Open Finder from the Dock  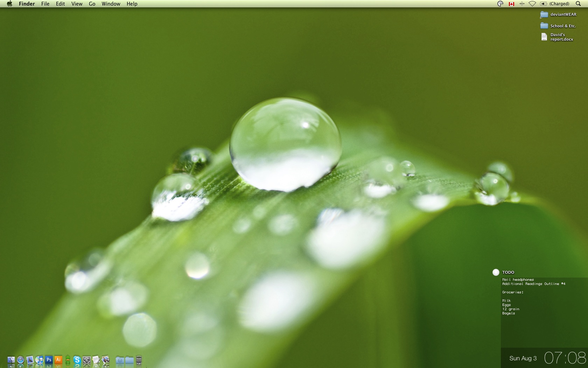(11, 360)
